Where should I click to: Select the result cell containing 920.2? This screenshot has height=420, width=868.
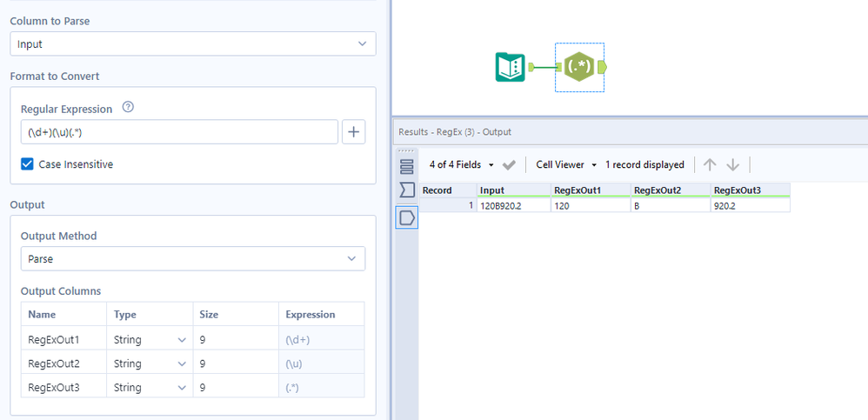(x=751, y=204)
